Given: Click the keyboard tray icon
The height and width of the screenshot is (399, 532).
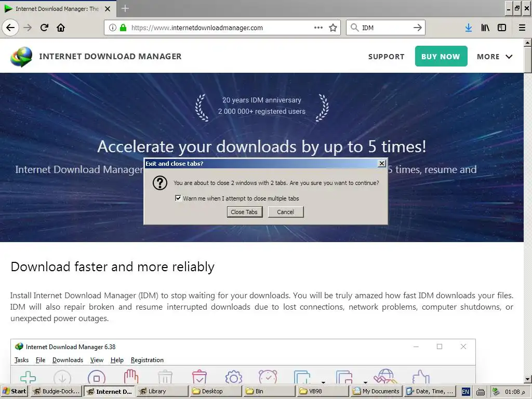Looking at the screenshot, I should tap(481, 392).
